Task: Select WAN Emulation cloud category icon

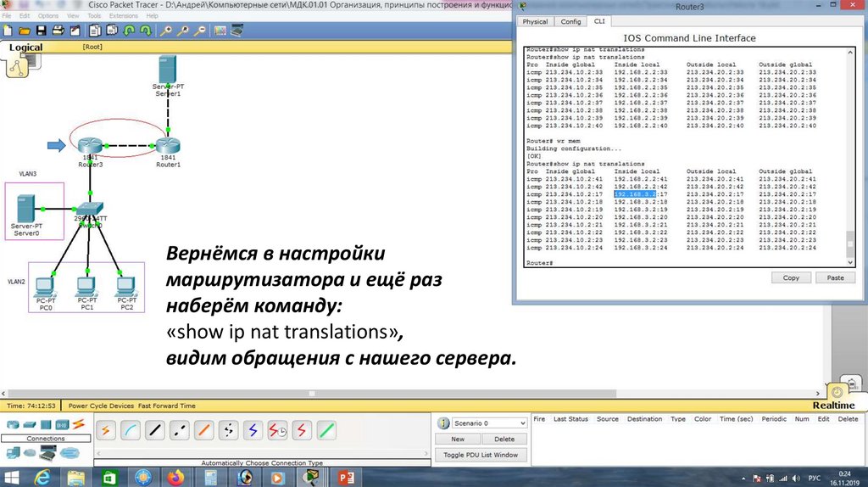Action: [x=30, y=453]
